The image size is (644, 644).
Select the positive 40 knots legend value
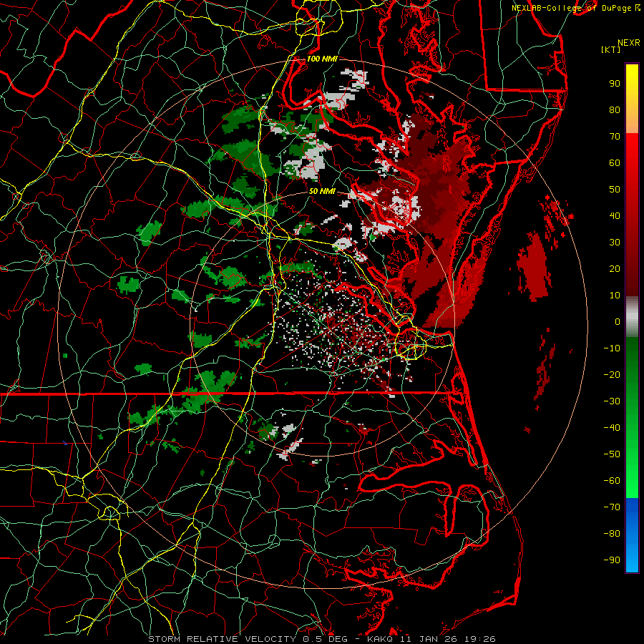[615, 215]
